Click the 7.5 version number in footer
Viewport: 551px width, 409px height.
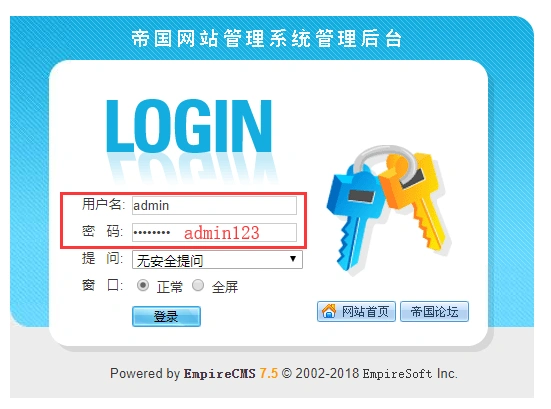point(268,373)
